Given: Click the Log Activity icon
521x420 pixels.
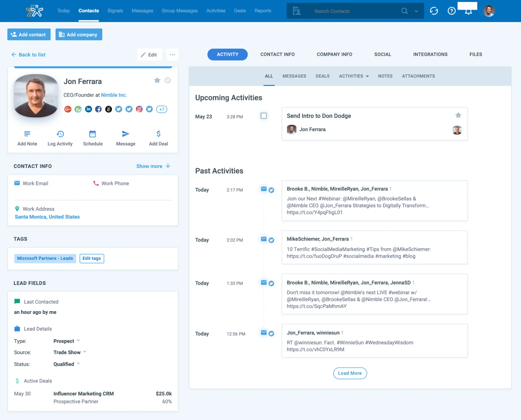Looking at the screenshot, I should [60, 134].
